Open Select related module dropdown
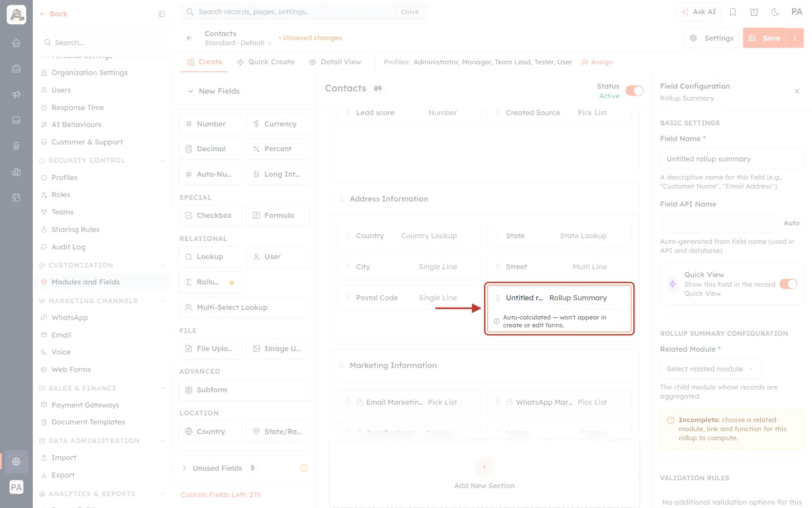This screenshot has height=508, width=812. tap(710, 369)
